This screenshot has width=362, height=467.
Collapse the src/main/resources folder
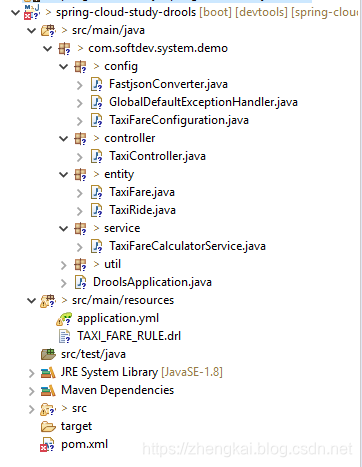coord(31,301)
